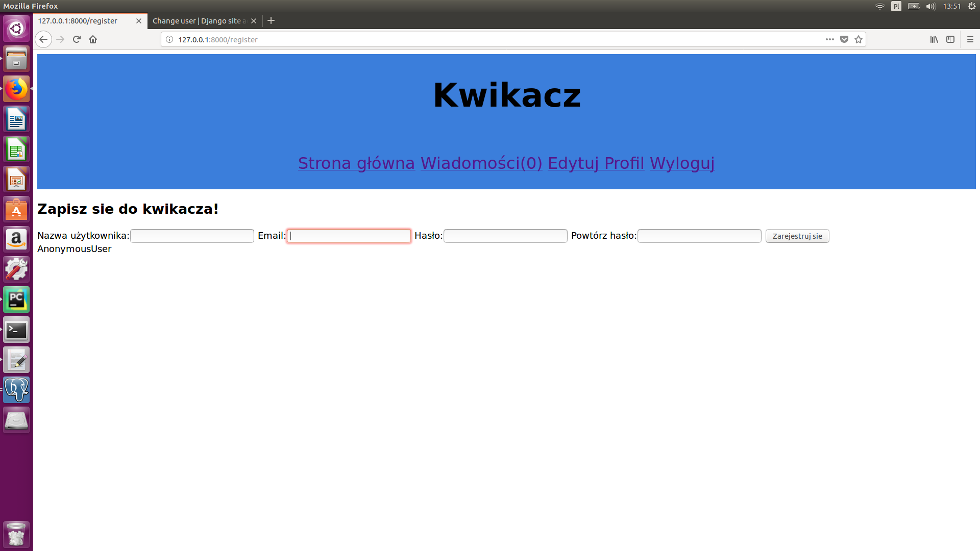980x551 pixels.
Task: Open the Wyloguj link
Action: pos(682,163)
